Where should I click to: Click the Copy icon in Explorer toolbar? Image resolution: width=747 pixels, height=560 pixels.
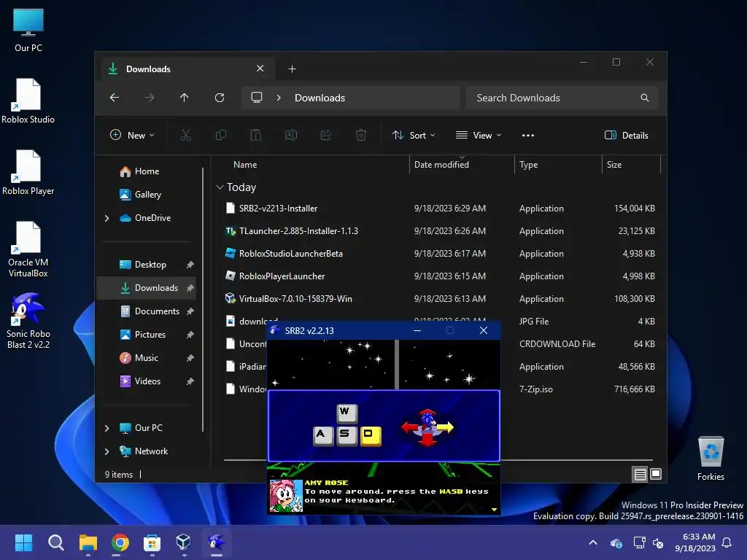(220, 135)
